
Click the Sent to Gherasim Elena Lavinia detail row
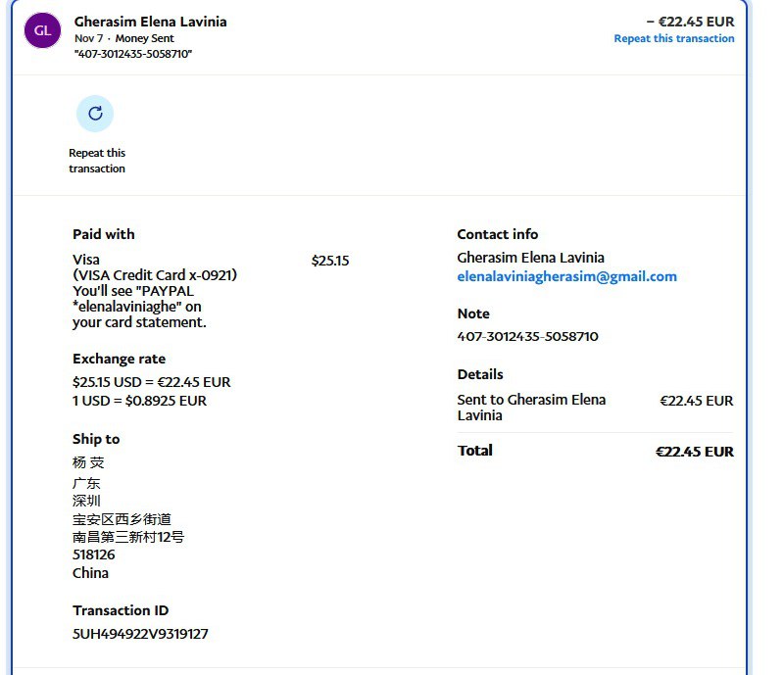coord(531,408)
